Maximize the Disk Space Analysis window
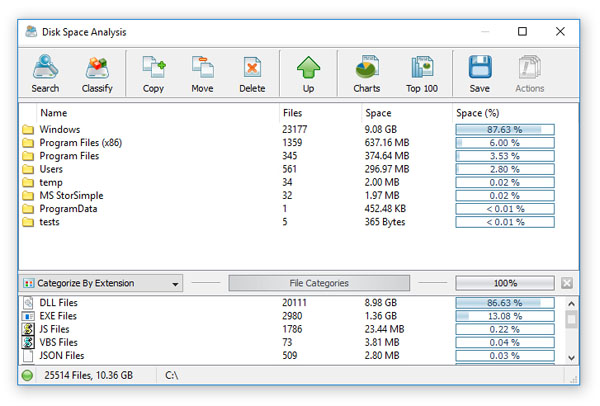Image resolution: width=600 pixels, height=406 pixels. 522,31
